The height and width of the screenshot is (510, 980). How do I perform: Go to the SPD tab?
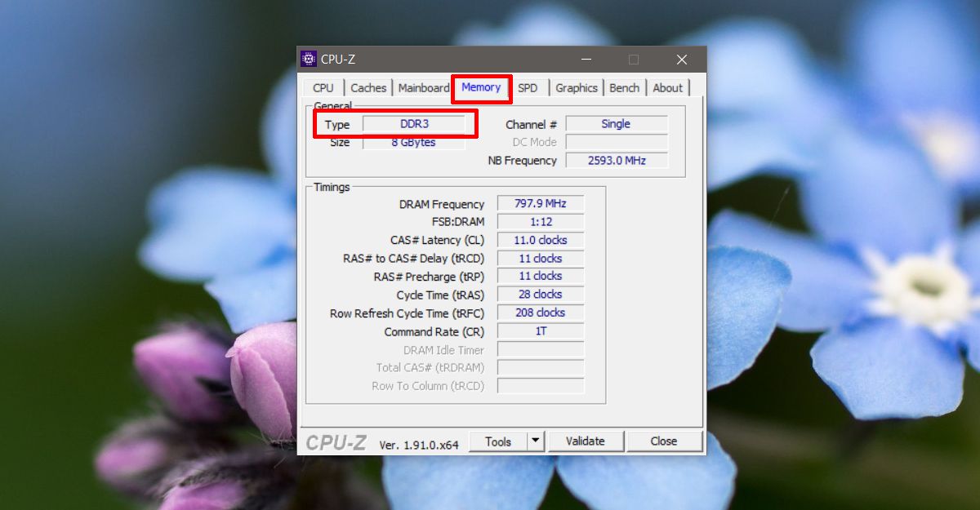(x=528, y=88)
